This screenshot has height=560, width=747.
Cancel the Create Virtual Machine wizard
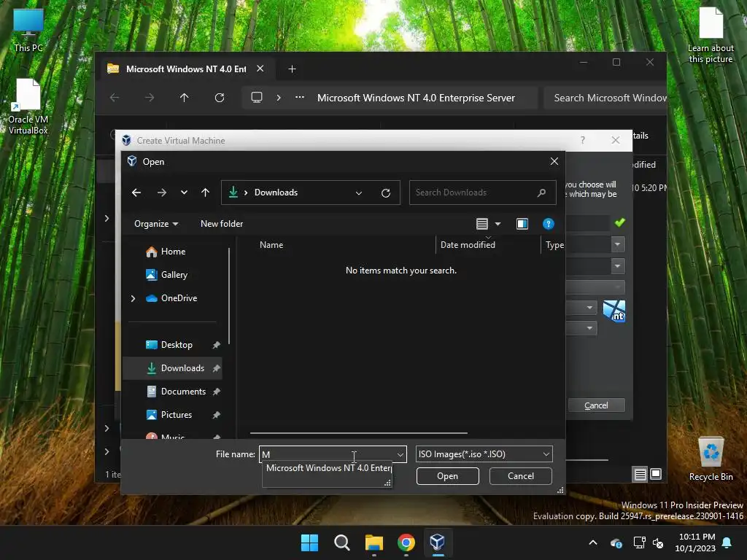click(596, 405)
